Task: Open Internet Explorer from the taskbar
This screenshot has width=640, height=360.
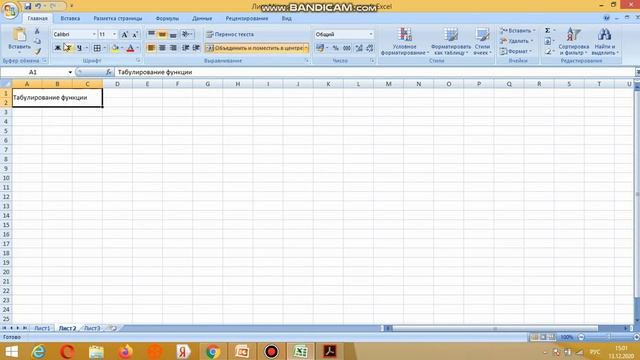Action: [39, 351]
